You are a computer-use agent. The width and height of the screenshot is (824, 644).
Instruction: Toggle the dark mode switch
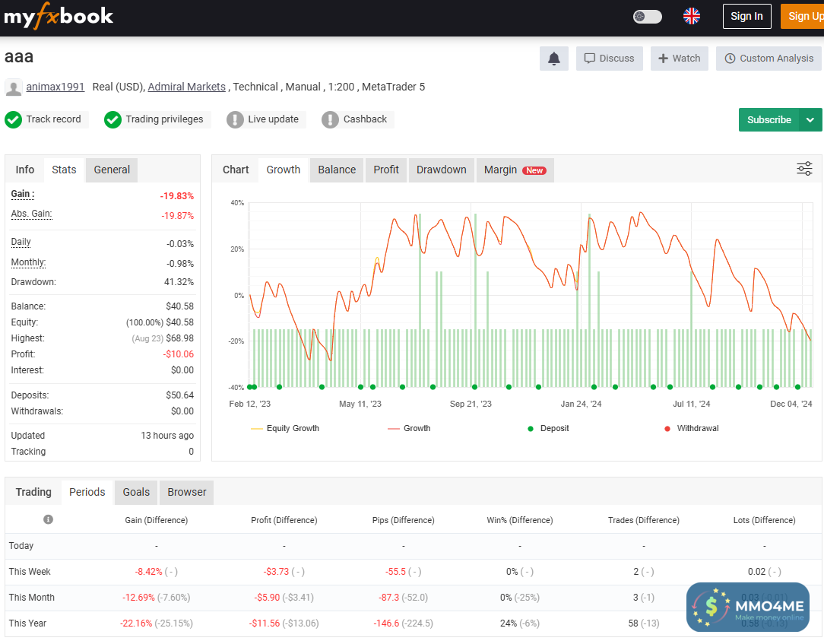[x=648, y=16]
